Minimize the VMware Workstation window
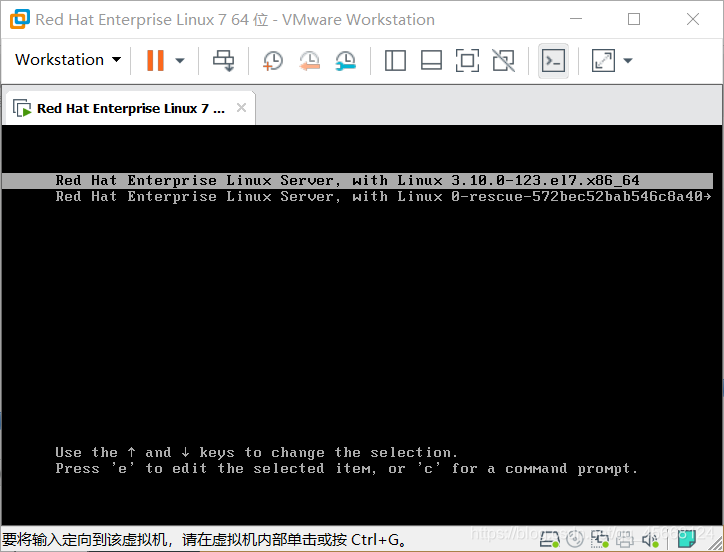 point(576,19)
